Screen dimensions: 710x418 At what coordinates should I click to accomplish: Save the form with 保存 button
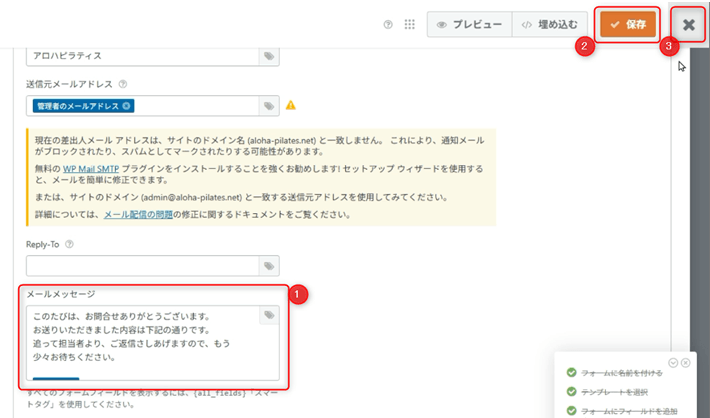[628, 24]
